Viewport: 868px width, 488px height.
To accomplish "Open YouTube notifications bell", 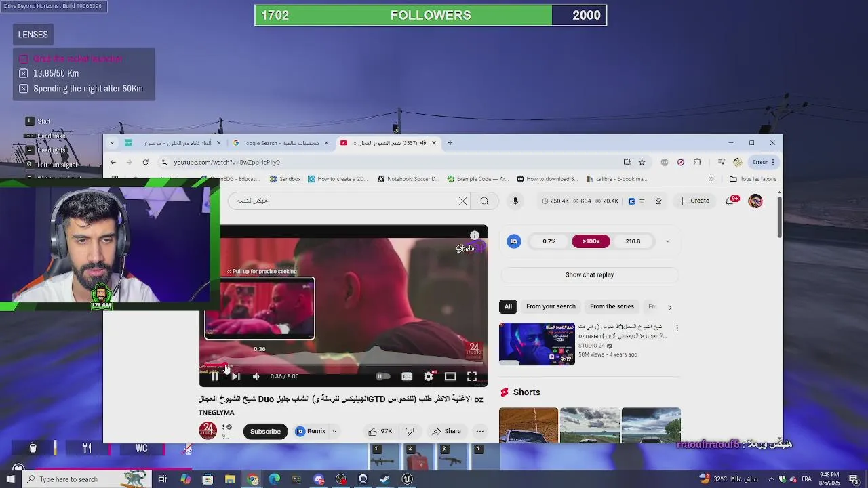I will point(730,201).
